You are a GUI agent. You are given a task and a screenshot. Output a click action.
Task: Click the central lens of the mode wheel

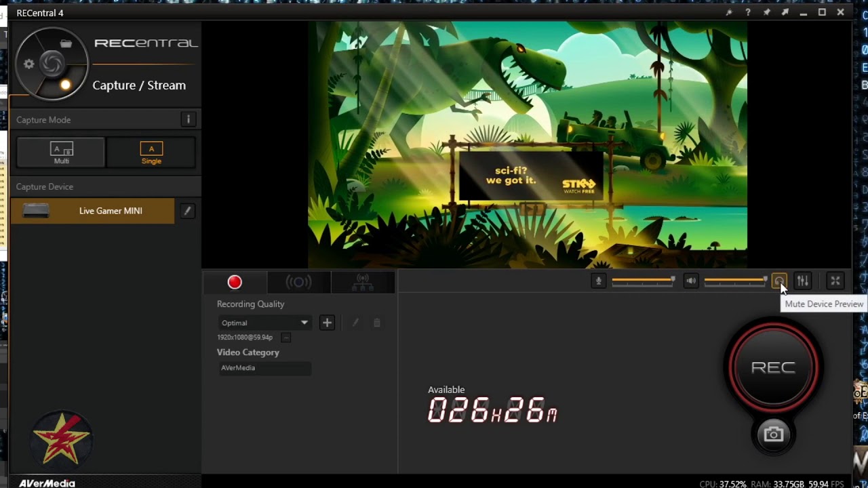(52, 64)
